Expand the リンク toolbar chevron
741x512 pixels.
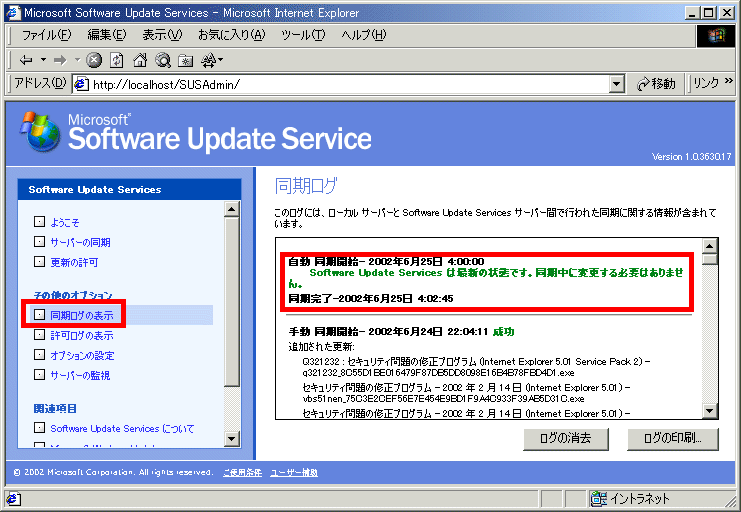coord(729,81)
